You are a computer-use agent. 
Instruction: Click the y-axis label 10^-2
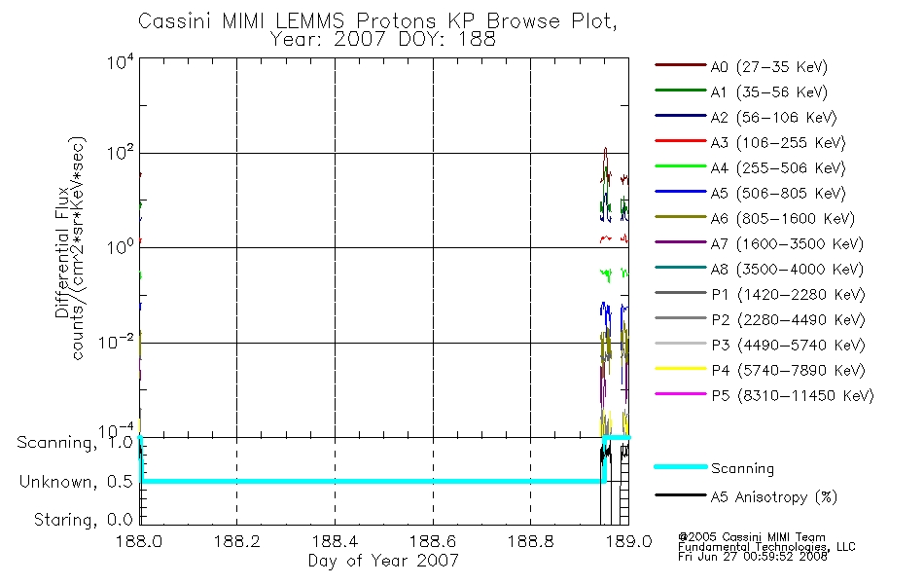[116, 342]
